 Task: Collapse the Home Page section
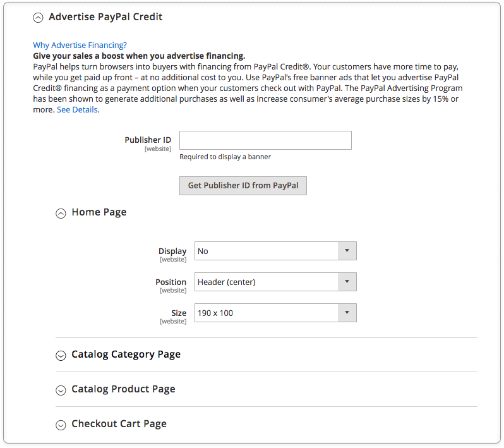61,213
